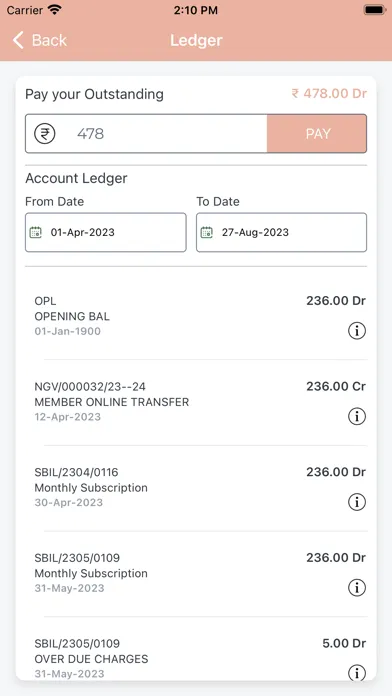Tap the 478.00 Dr outstanding amount

coord(329,94)
